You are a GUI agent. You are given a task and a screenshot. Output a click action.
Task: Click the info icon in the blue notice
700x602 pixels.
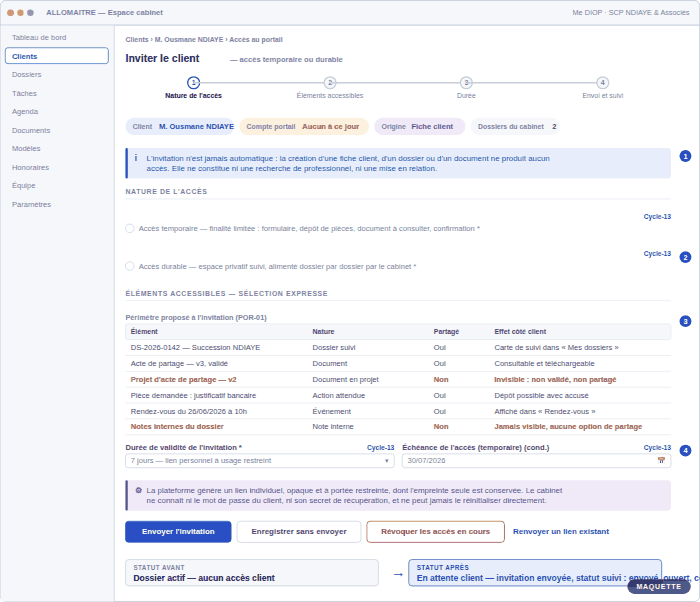[136, 158]
